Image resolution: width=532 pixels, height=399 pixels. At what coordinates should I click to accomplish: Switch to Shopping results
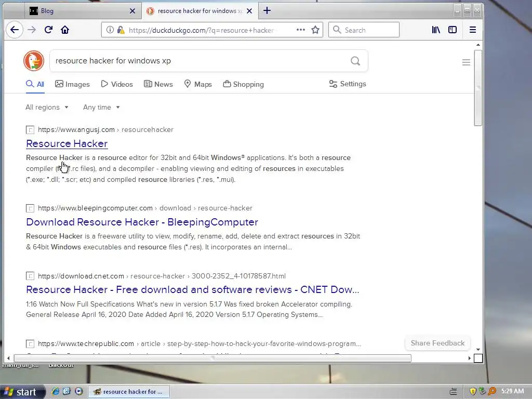click(243, 84)
